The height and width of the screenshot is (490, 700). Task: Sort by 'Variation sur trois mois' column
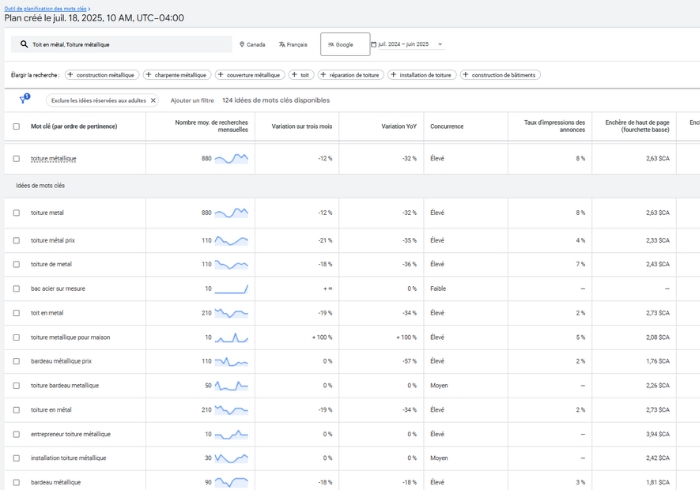point(302,126)
